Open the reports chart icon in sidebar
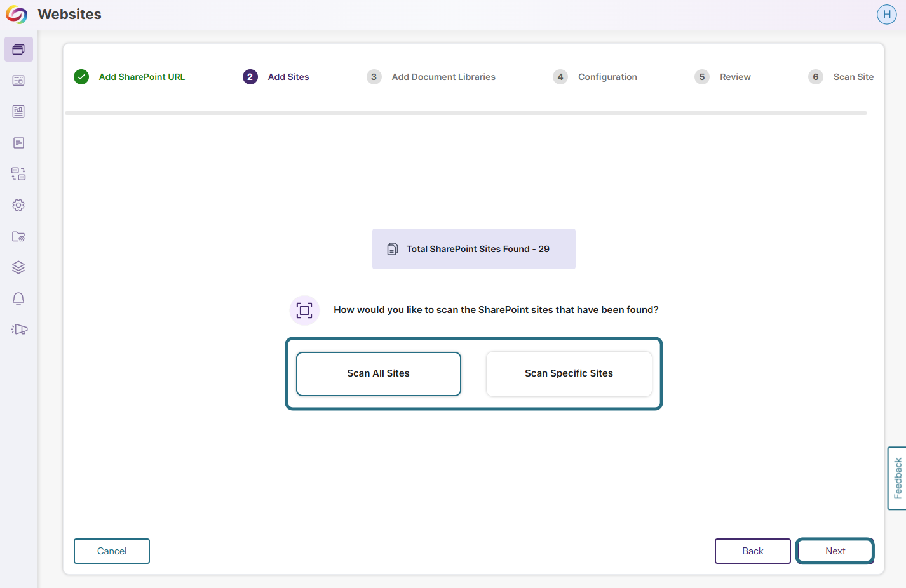The width and height of the screenshot is (906, 588). coord(18,112)
